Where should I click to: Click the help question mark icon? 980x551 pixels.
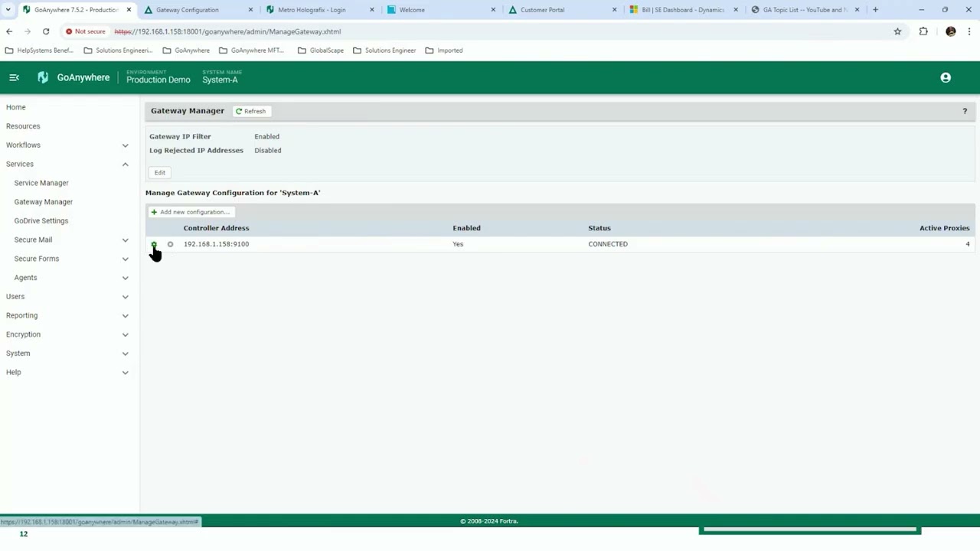click(965, 111)
